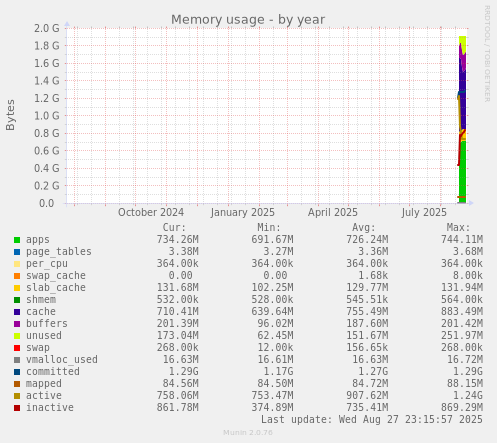497x443 pixels.
Task: Click the 'Avg:' column header
Action: [x=364, y=228]
